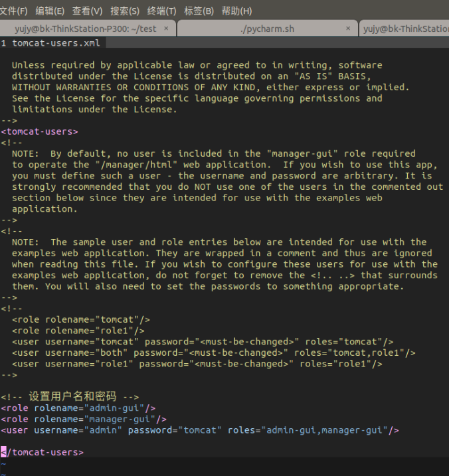Open the 编辑(E) menu

click(x=50, y=11)
